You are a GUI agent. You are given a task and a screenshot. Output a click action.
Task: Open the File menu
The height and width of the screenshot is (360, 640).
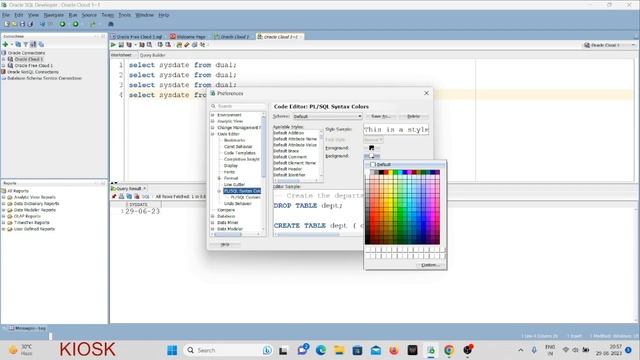coord(6,15)
